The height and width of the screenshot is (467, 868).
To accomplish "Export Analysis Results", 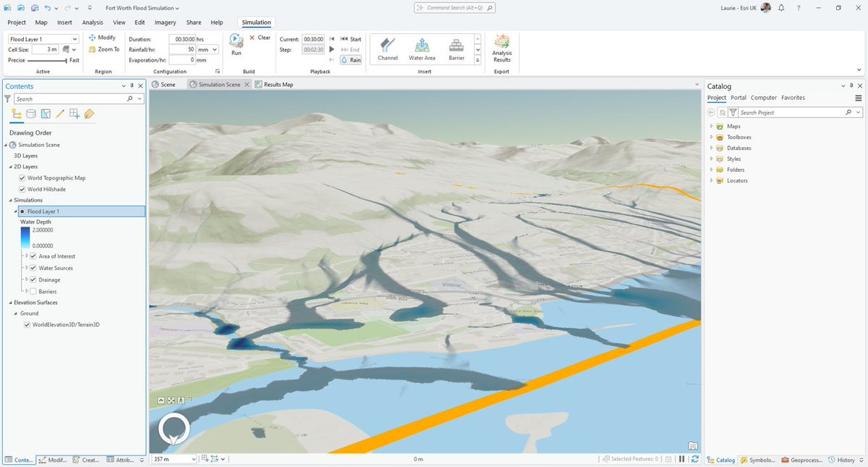I will point(502,49).
